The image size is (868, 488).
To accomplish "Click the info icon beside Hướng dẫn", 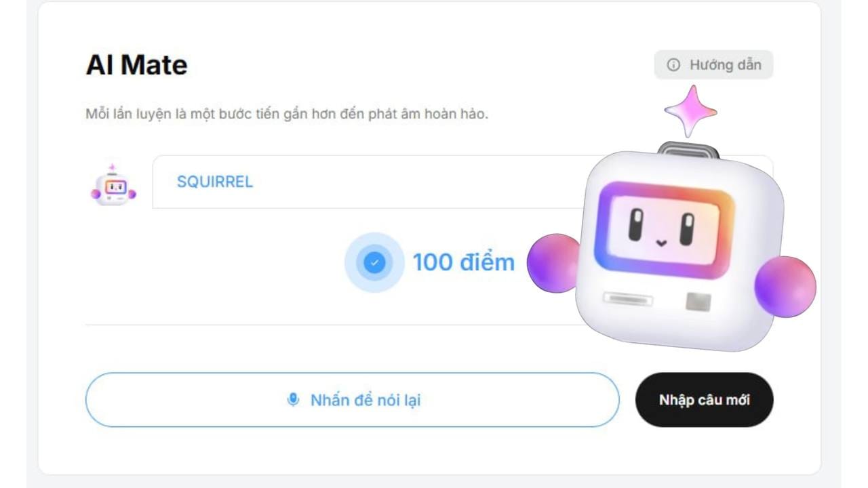I will 673,65.
